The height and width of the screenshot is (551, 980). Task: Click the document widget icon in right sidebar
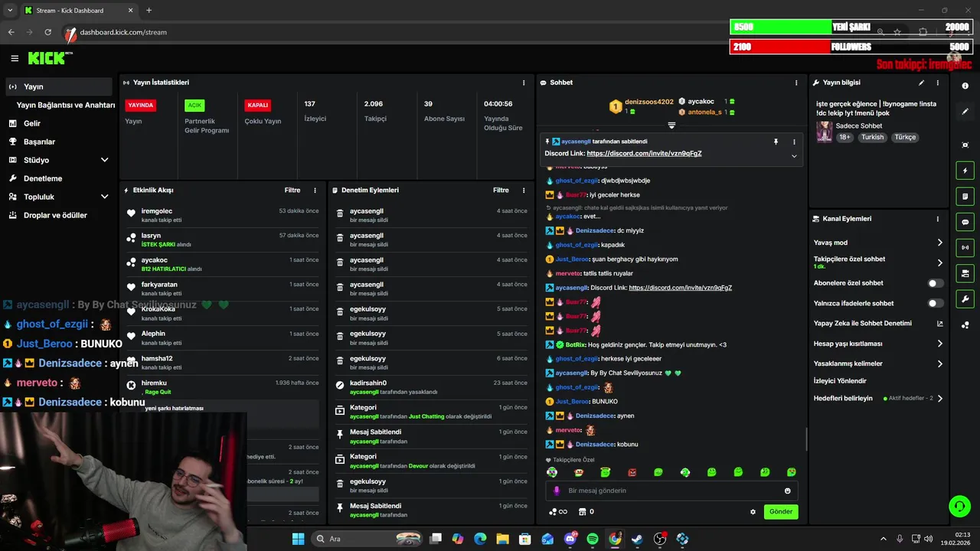[x=965, y=197]
